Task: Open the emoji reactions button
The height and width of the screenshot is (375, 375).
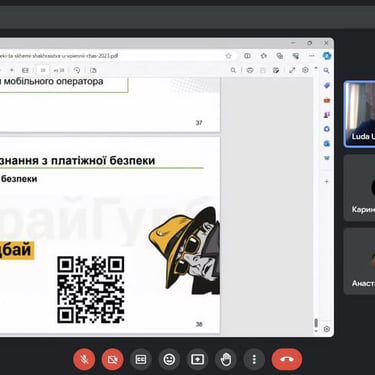Action: 169,359
